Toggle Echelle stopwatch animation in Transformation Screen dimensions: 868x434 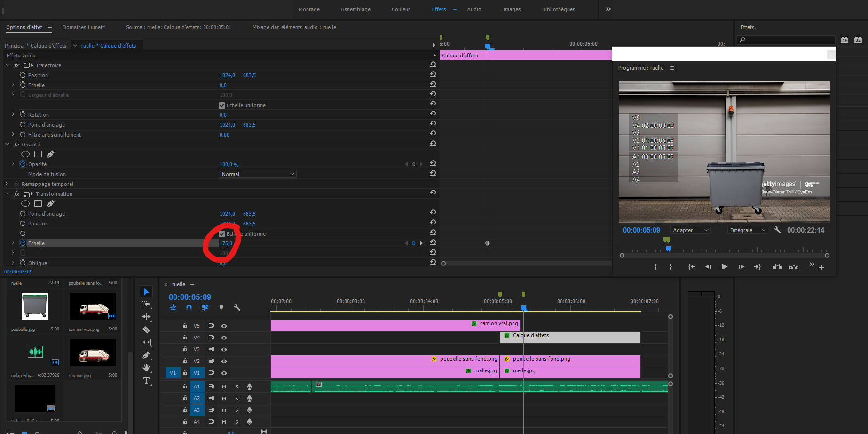point(23,243)
